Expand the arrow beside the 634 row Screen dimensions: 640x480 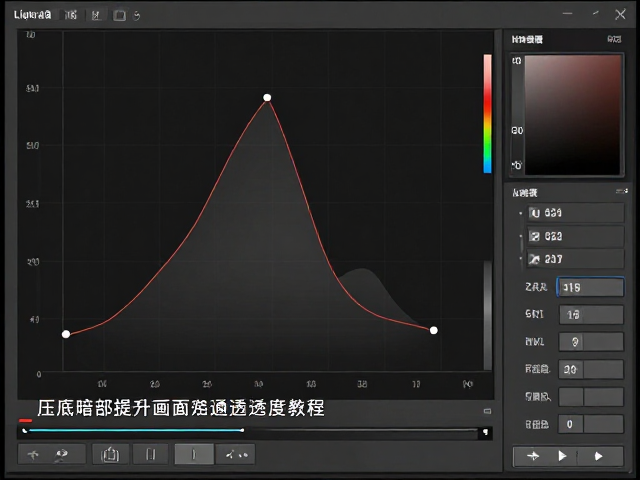point(520,213)
